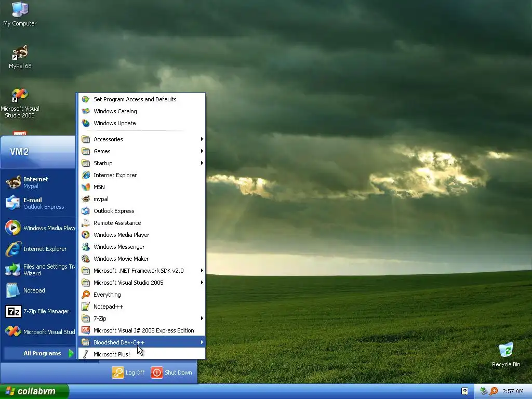532x399 pixels.
Task: Click the collabvm Start button
Action: 34,391
